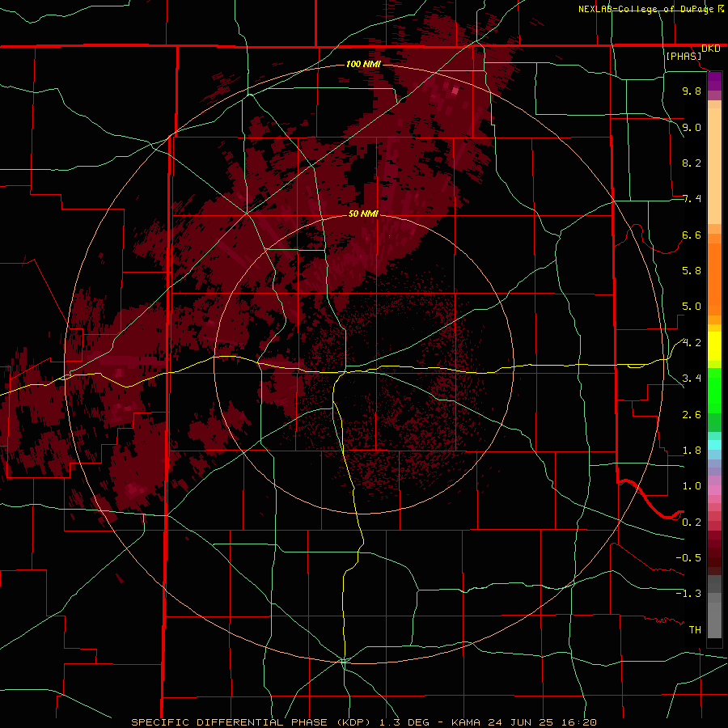Click the 4.2 value on the color scale

click(x=692, y=343)
